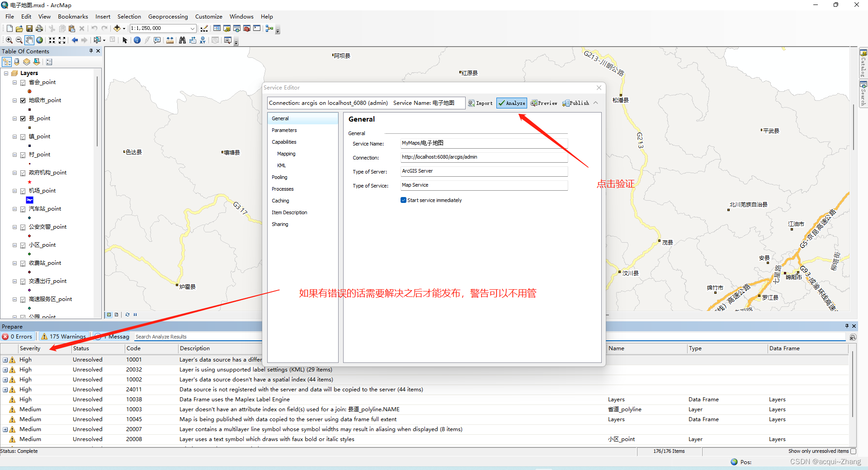The height and width of the screenshot is (470, 868).
Task: Select the Find binoculars tool
Action: click(182, 40)
